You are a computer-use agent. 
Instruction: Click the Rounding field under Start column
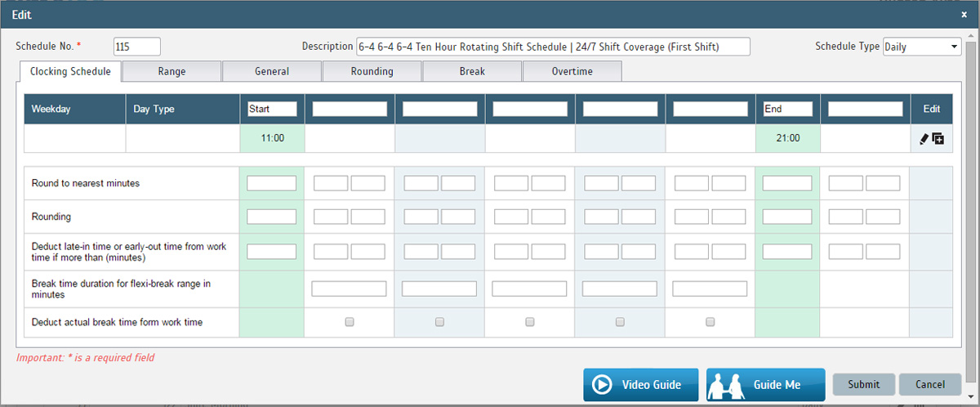pos(272,217)
